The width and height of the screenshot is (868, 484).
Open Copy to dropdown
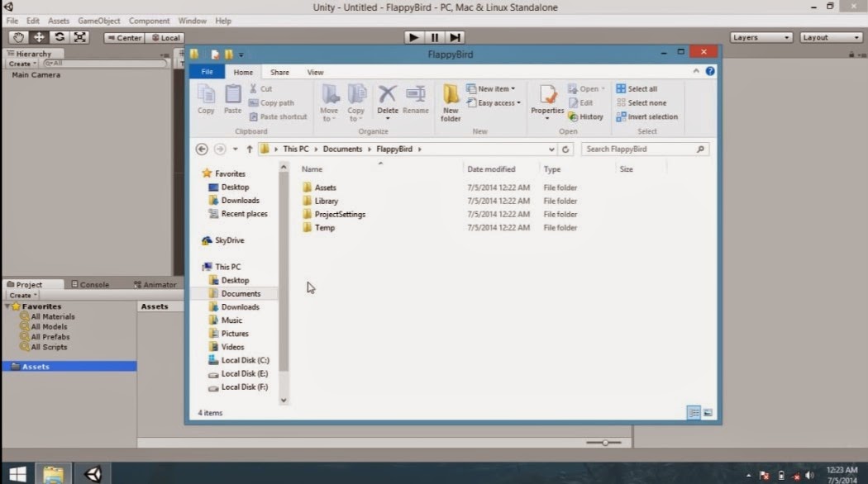point(356,103)
